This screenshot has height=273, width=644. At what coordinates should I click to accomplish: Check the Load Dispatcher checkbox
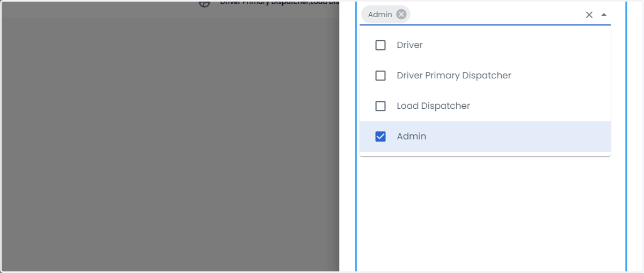380,106
